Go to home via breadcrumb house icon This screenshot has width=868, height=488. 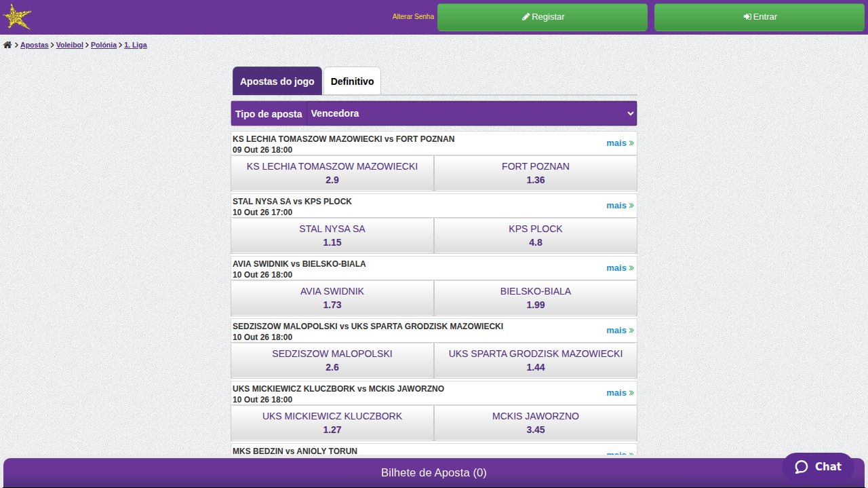pyautogui.click(x=7, y=45)
